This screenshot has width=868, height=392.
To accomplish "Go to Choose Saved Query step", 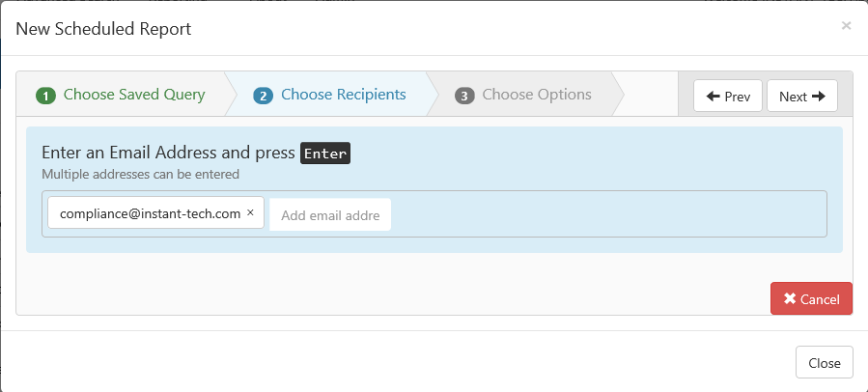I will [x=134, y=95].
